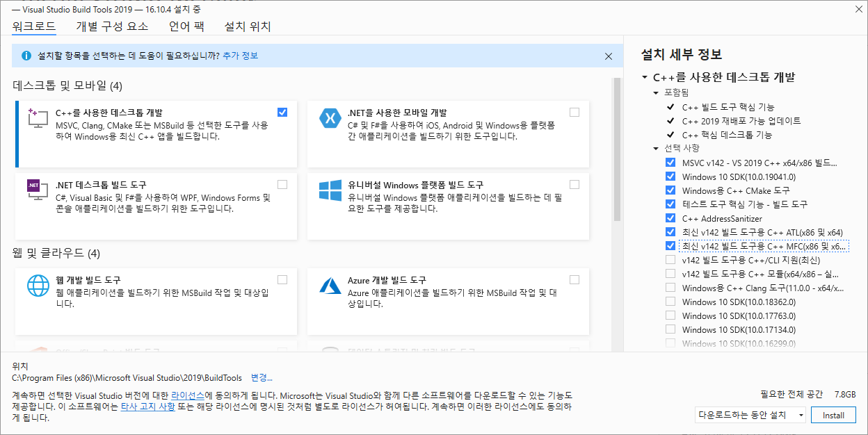Click the 필요한 전체 공간 7.8GB text
The height and width of the screenshot is (435, 868).
click(808, 393)
